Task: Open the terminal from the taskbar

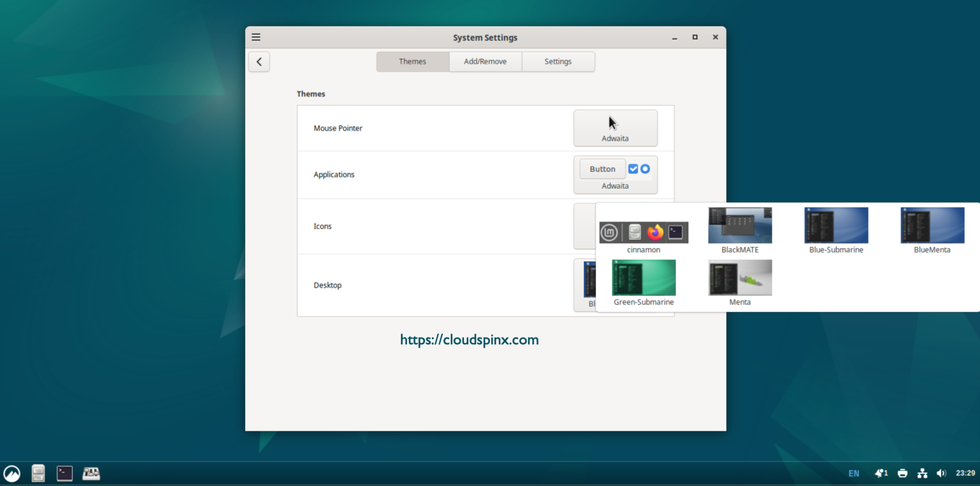Action: pos(64,473)
